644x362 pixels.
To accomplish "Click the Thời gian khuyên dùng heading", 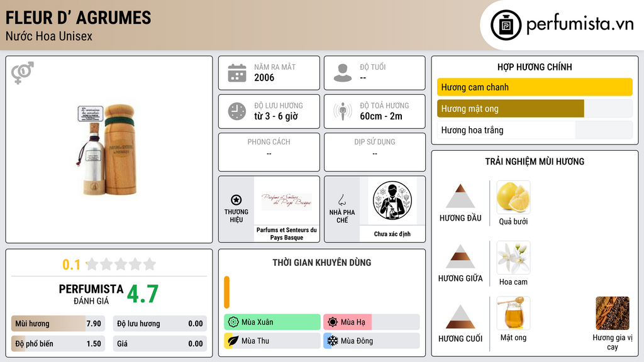I will point(322,263).
